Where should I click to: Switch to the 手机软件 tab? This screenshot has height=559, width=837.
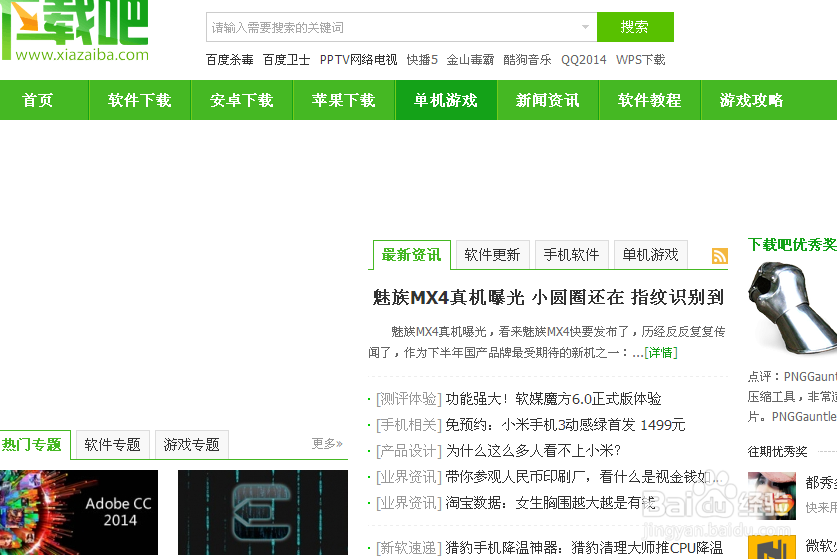[x=571, y=255]
